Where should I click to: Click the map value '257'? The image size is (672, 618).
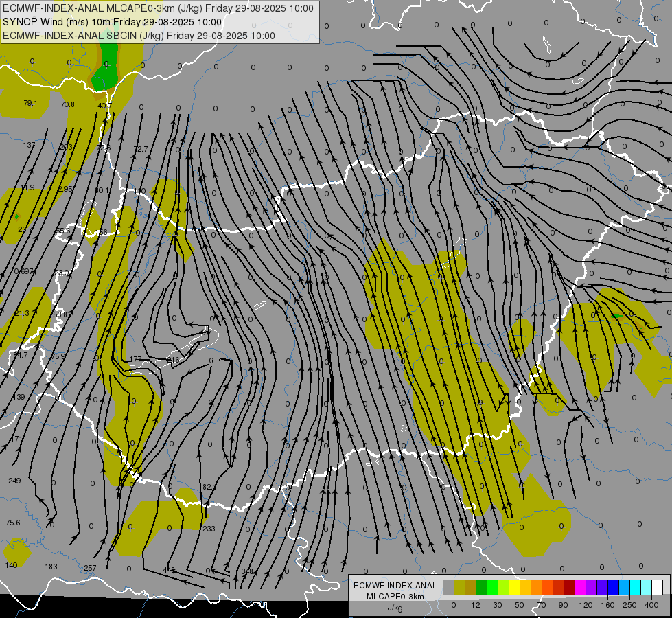(x=90, y=568)
